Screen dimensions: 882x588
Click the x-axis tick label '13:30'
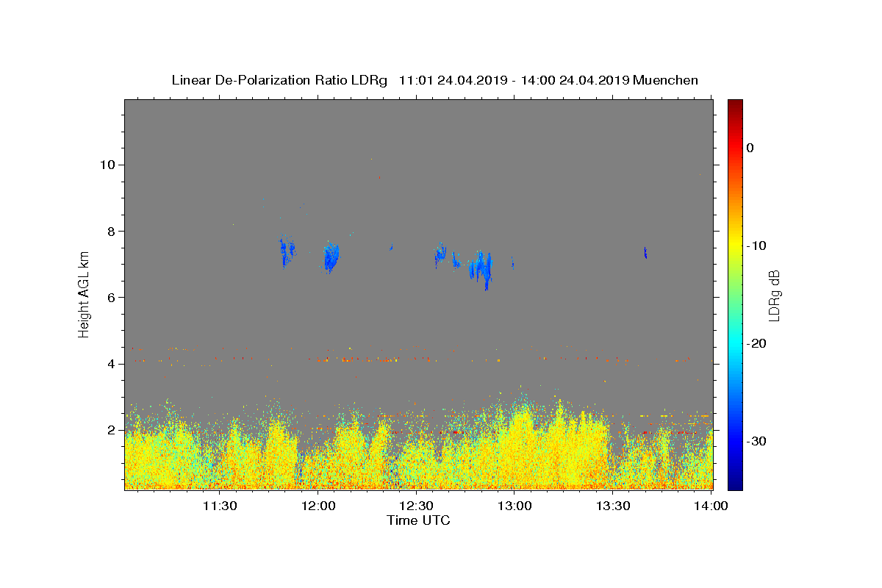pyautogui.click(x=613, y=506)
